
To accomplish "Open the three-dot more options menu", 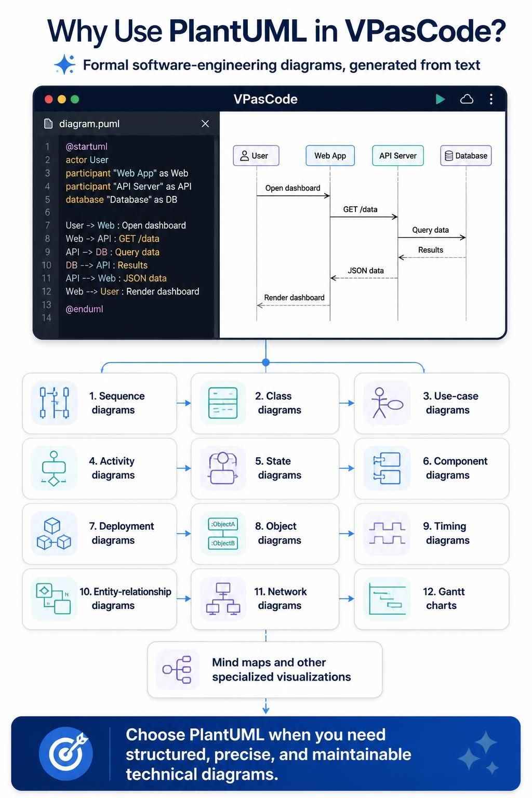I will (491, 99).
